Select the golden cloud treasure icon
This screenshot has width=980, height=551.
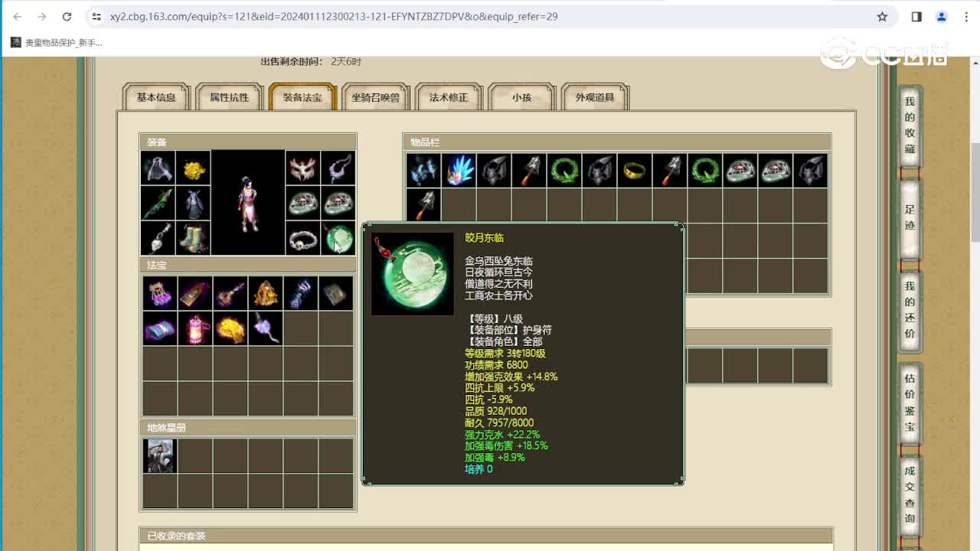point(230,328)
